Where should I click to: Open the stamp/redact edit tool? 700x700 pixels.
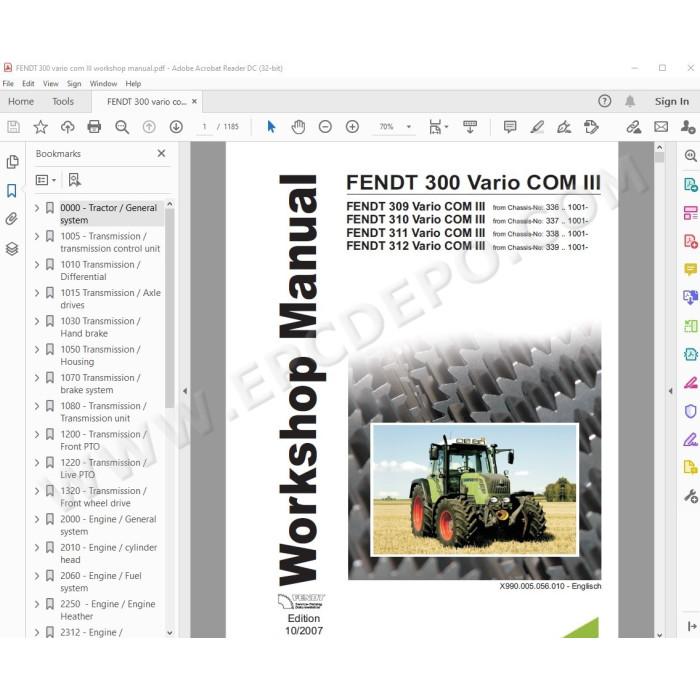point(591,127)
